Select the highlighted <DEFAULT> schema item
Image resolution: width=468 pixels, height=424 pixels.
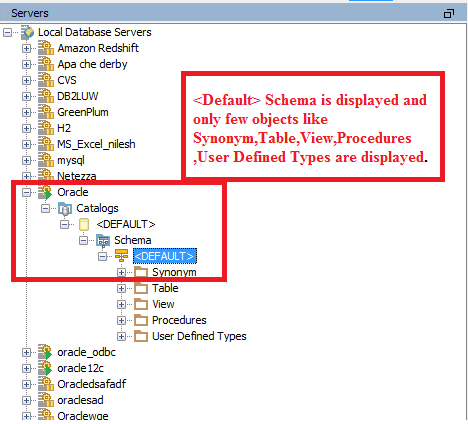165,256
